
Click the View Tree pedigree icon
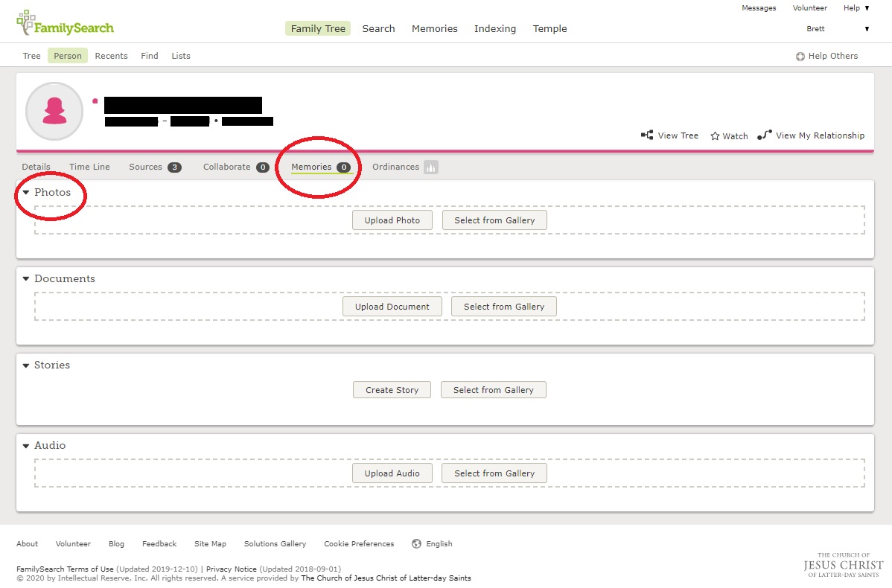(x=647, y=135)
